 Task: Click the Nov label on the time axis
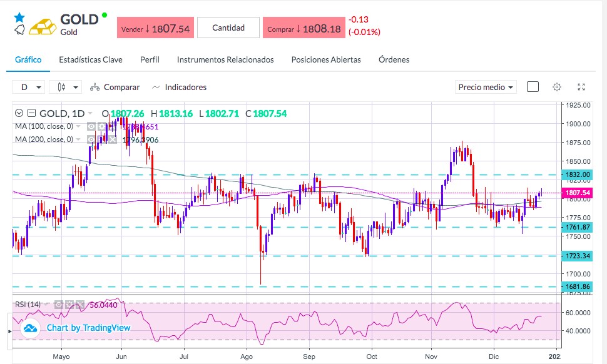(431, 356)
